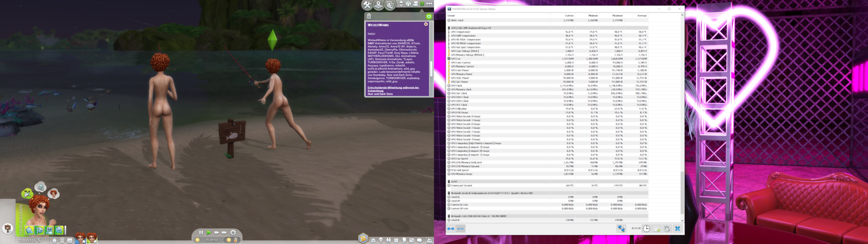This screenshot has height=244, width=868.
Task: Open HWiNFO sensor settings gear
Action: click(667, 229)
